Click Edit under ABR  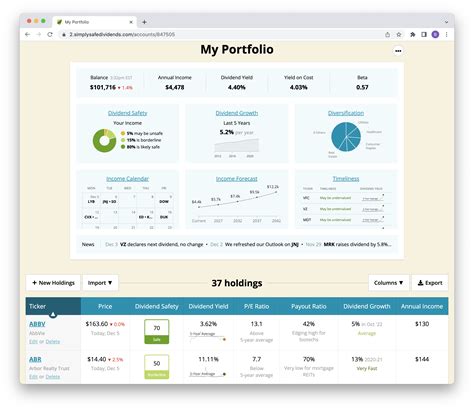coord(33,377)
